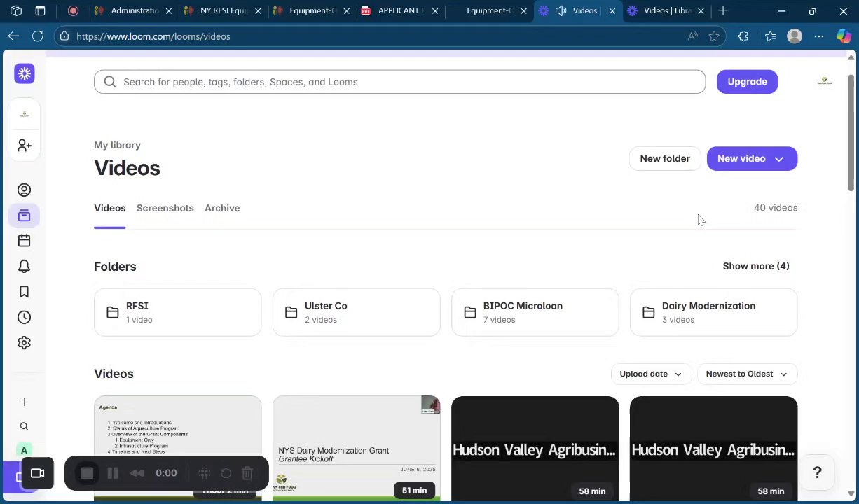Screen dimensions: 859x504
Task: Pause the recording
Action: [113, 473]
